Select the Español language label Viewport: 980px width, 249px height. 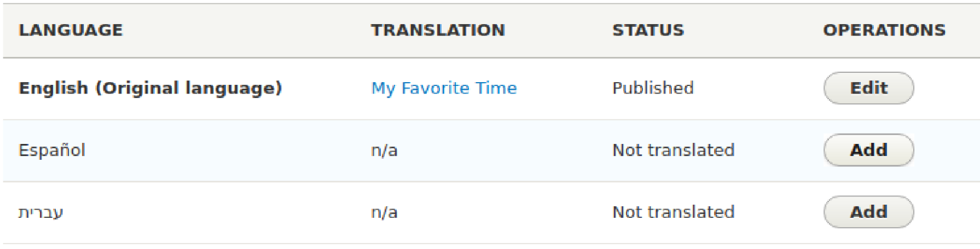pyautogui.click(x=52, y=150)
